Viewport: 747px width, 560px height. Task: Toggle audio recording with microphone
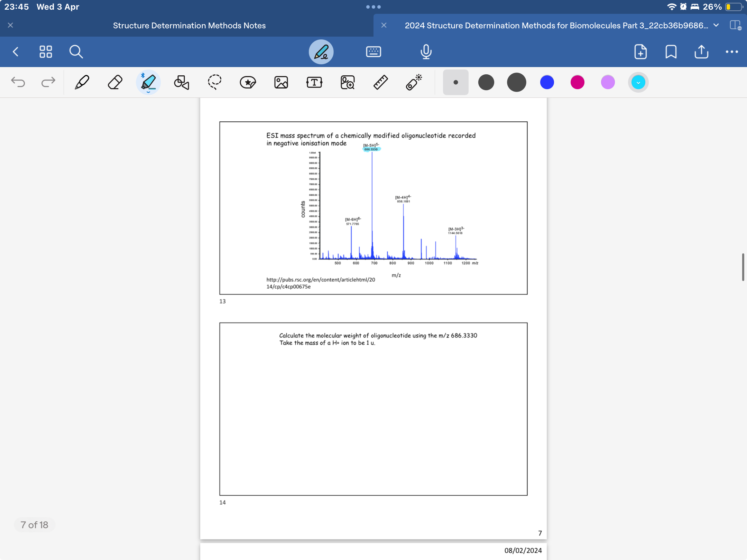tap(426, 52)
